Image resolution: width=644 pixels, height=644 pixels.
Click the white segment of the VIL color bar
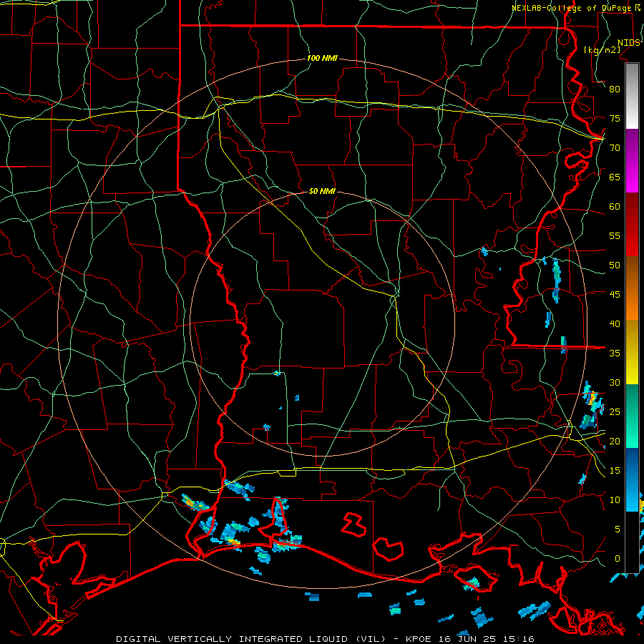click(632, 97)
